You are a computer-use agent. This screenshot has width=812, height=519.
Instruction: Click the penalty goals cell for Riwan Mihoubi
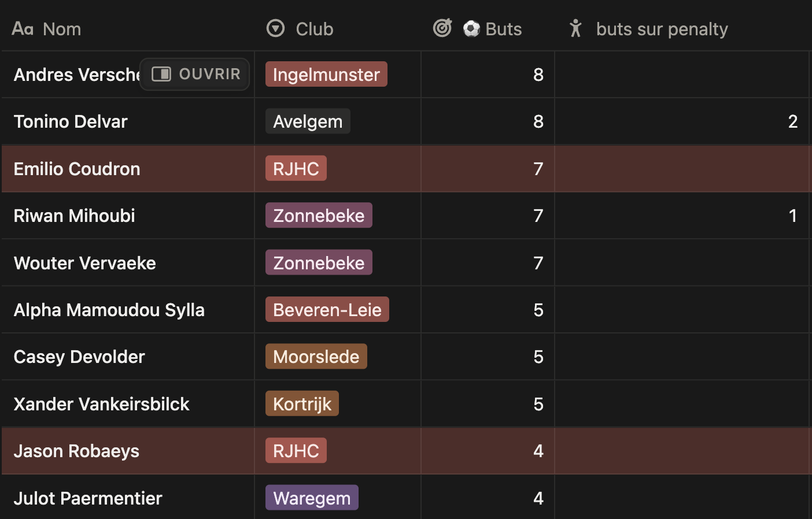[x=681, y=216]
